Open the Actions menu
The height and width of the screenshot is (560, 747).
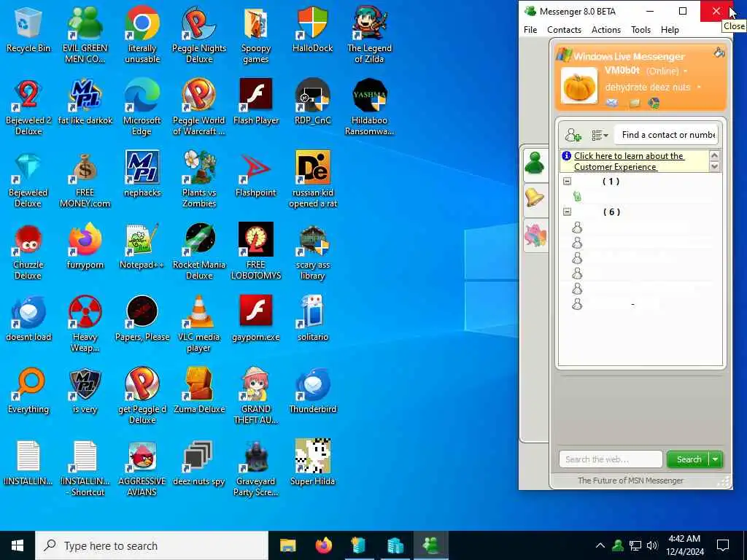click(606, 29)
